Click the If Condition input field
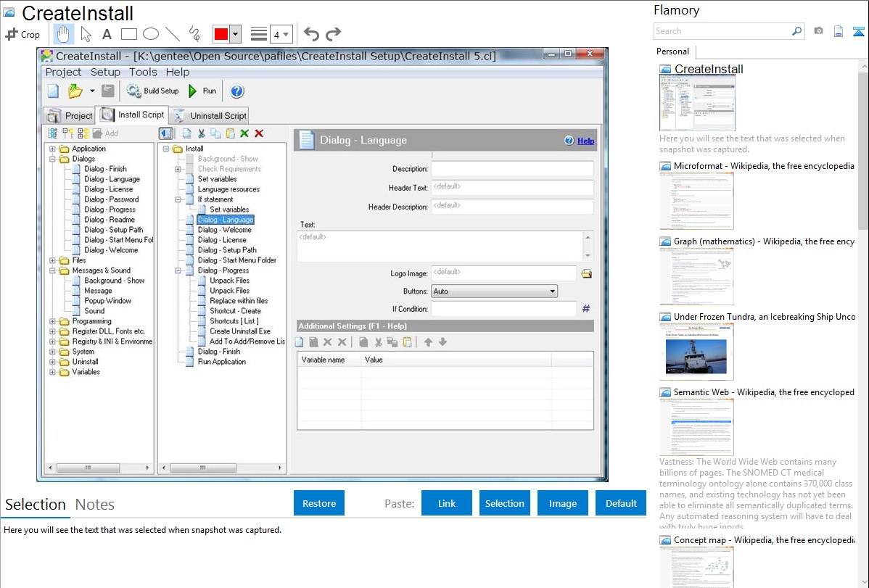Screen dimensions: 869x588 coord(504,310)
